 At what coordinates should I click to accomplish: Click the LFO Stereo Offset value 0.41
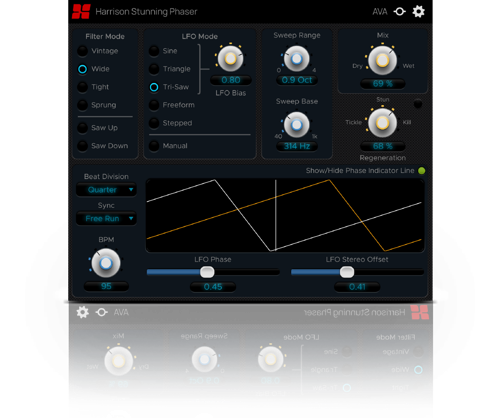(357, 287)
